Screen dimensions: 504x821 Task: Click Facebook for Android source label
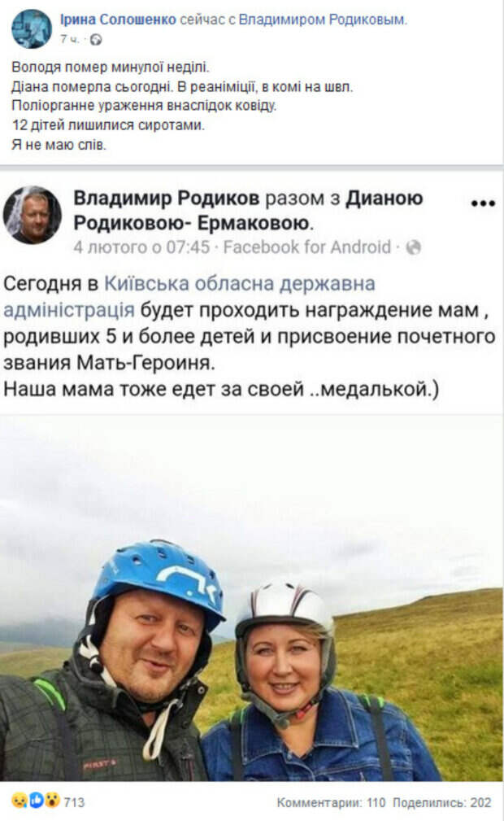[307, 247]
